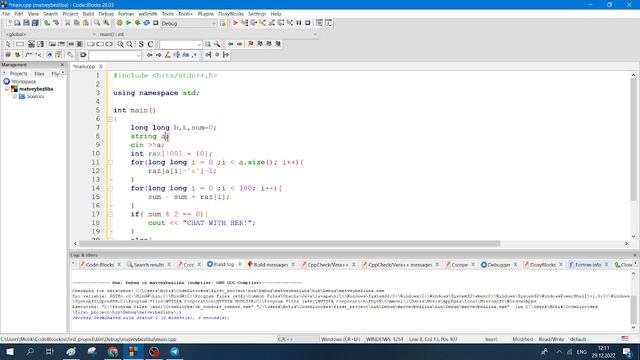Click the Save all files icon
Screen dimensions: 640x360
[x=35, y=23]
